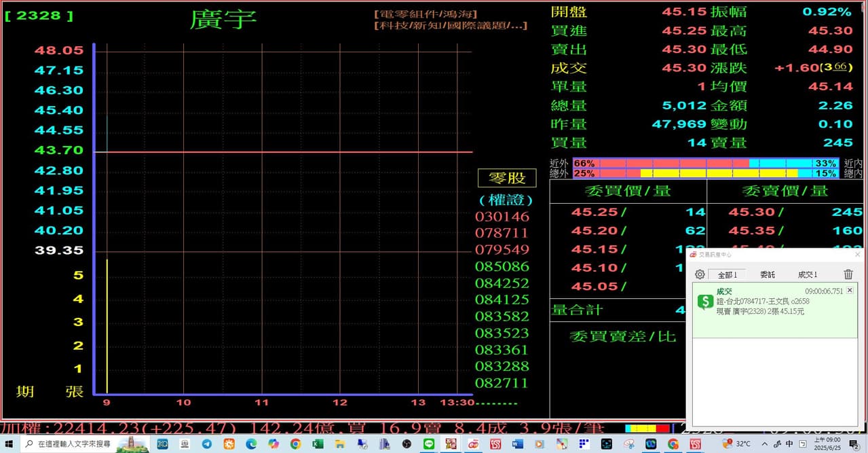The image size is (868, 453).
Task: Click the bid price 45.25 in the order book
Action: 595,212
